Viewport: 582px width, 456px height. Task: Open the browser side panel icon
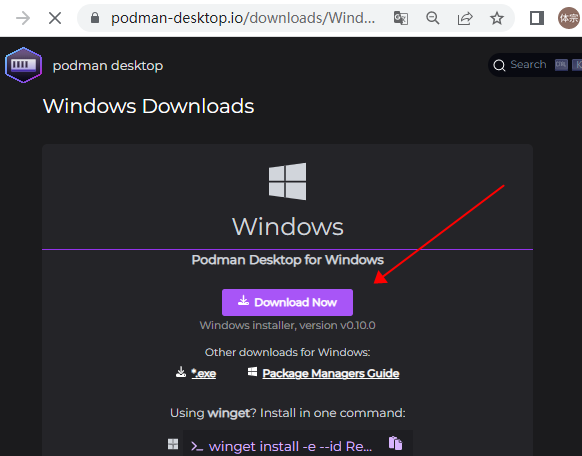click(x=537, y=18)
